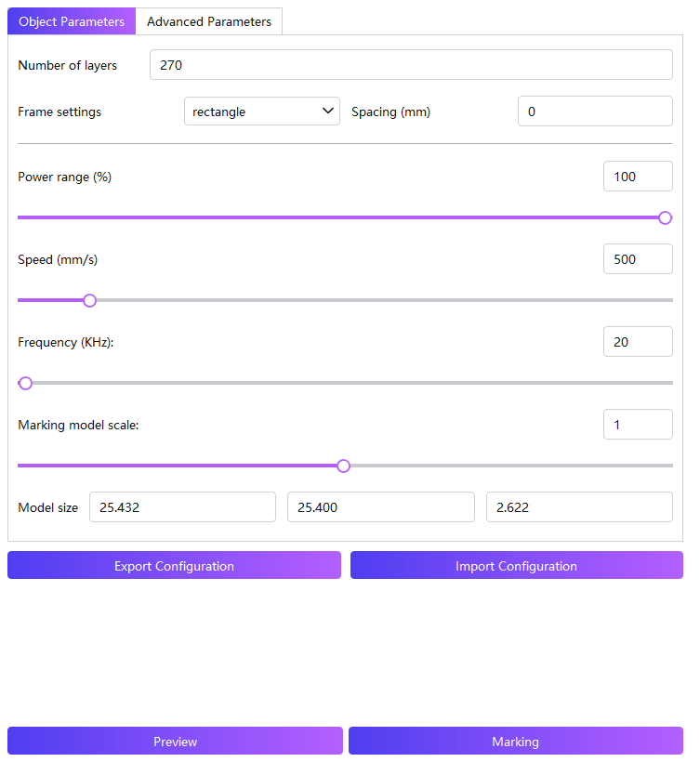The height and width of the screenshot is (762, 700).
Task: Click the Power range (%) label
Action: (x=65, y=177)
